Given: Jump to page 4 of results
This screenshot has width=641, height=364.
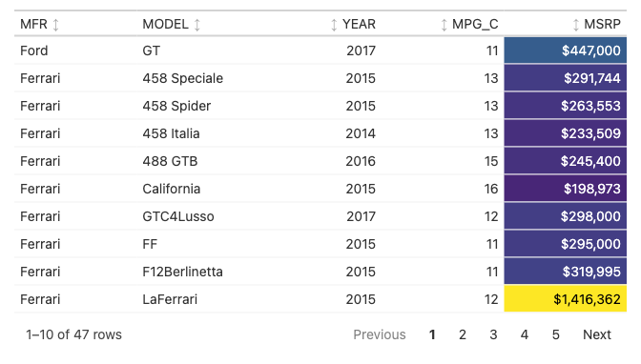Looking at the screenshot, I should 525,334.
